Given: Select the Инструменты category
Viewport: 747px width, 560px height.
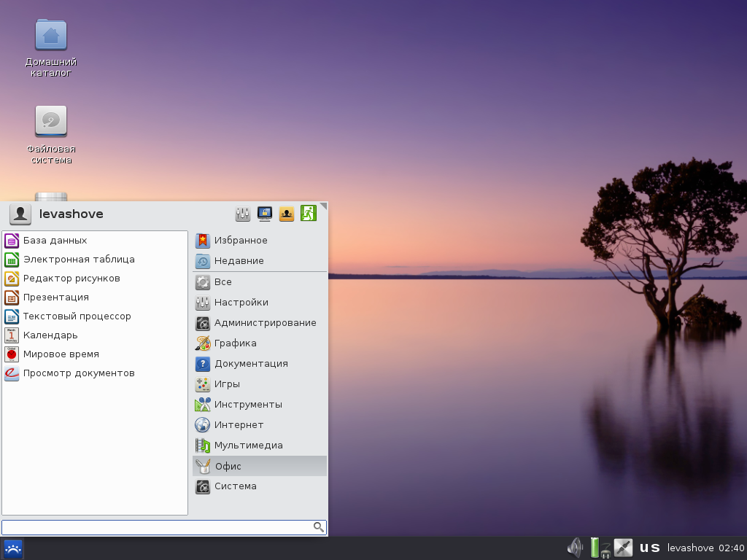Looking at the screenshot, I should (260, 405).
